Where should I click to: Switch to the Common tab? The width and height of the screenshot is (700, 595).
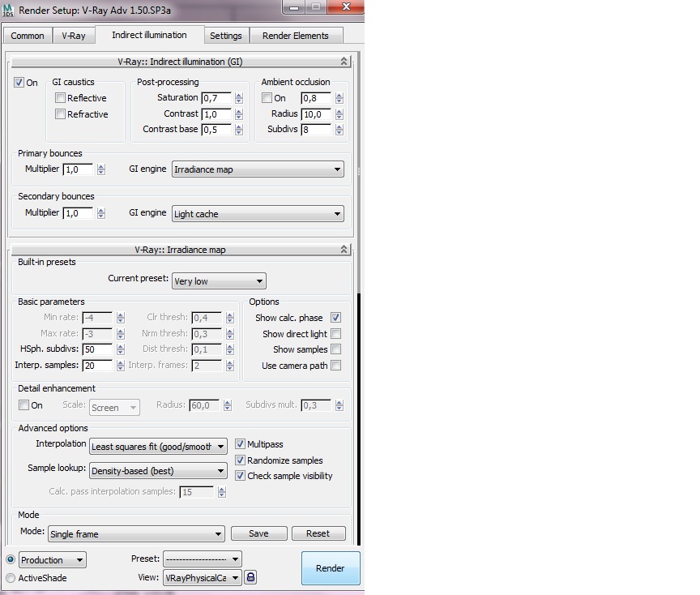pos(28,36)
